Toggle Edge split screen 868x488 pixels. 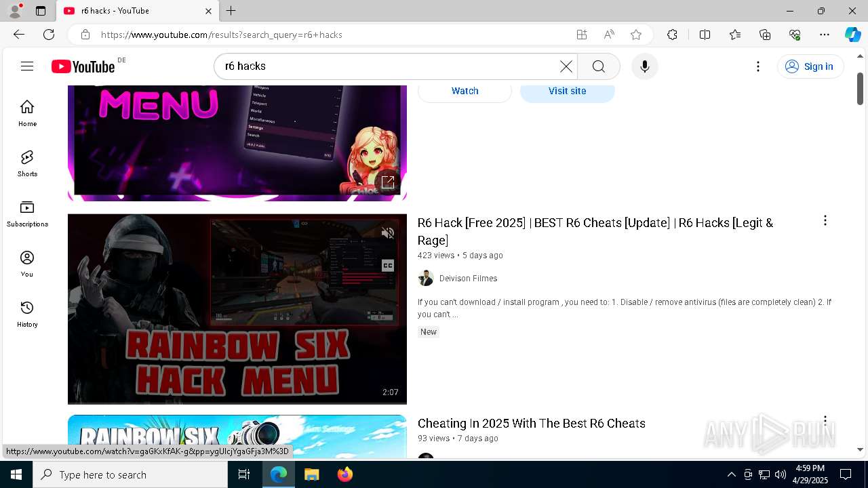[705, 35]
